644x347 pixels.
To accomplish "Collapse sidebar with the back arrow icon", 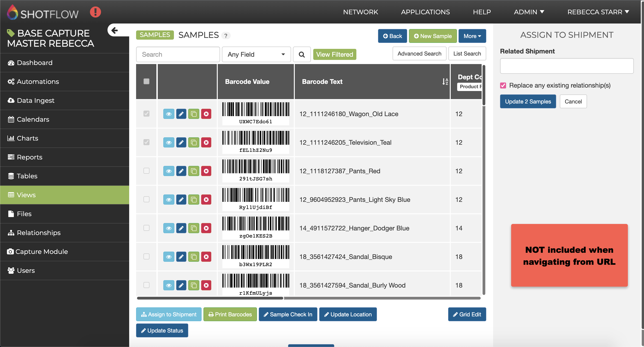I will tap(114, 30).
